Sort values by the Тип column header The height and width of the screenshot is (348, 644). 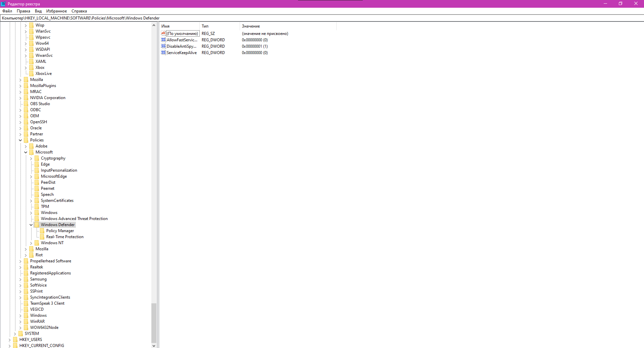(x=219, y=26)
